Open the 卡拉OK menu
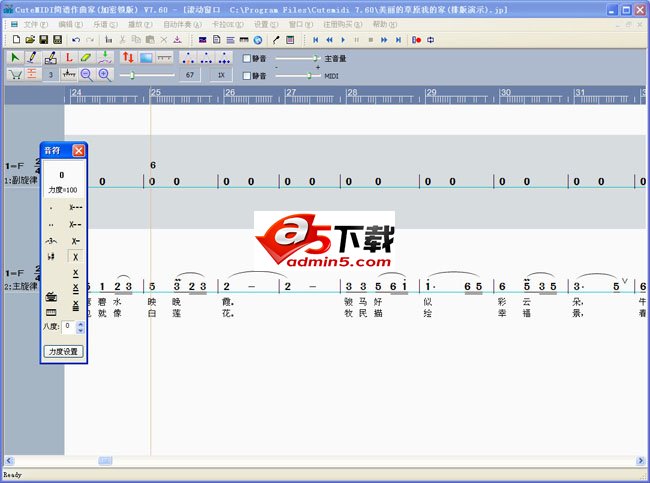The height and width of the screenshot is (483, 650). [228, 24]
